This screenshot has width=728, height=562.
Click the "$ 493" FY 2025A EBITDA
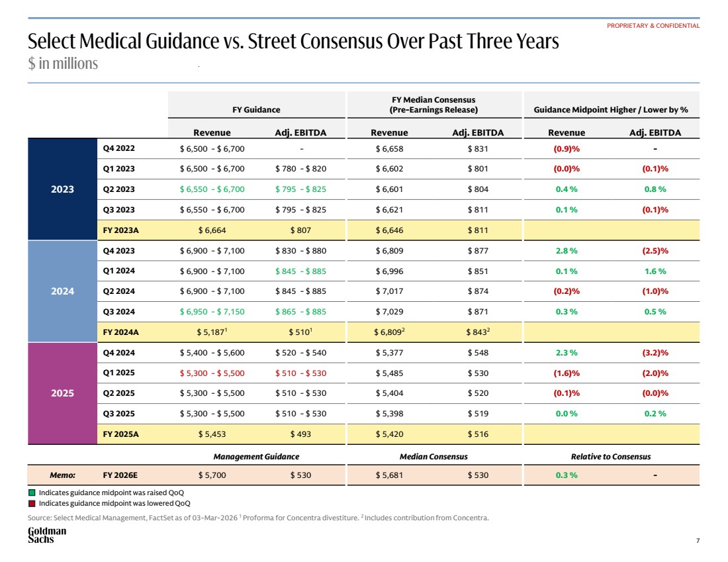click(301, 434)
